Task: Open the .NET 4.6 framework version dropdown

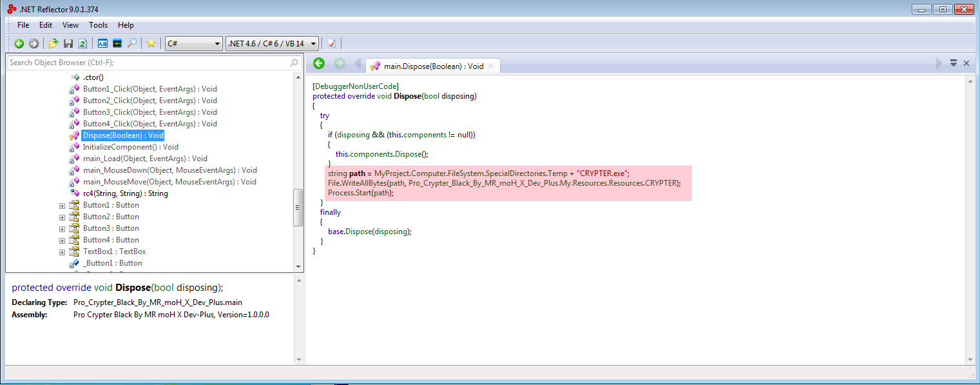Action: click(272, 43)
